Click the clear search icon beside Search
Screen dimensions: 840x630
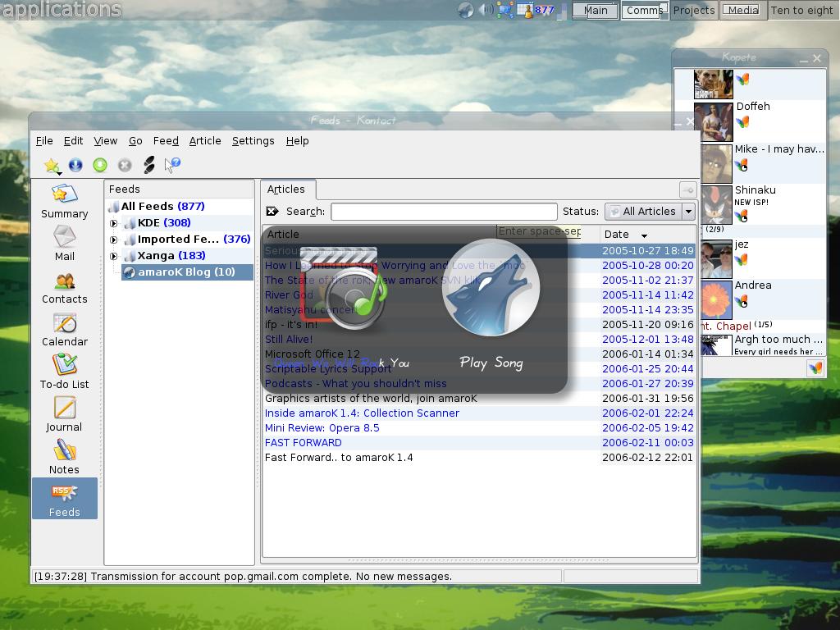(272, 211)
